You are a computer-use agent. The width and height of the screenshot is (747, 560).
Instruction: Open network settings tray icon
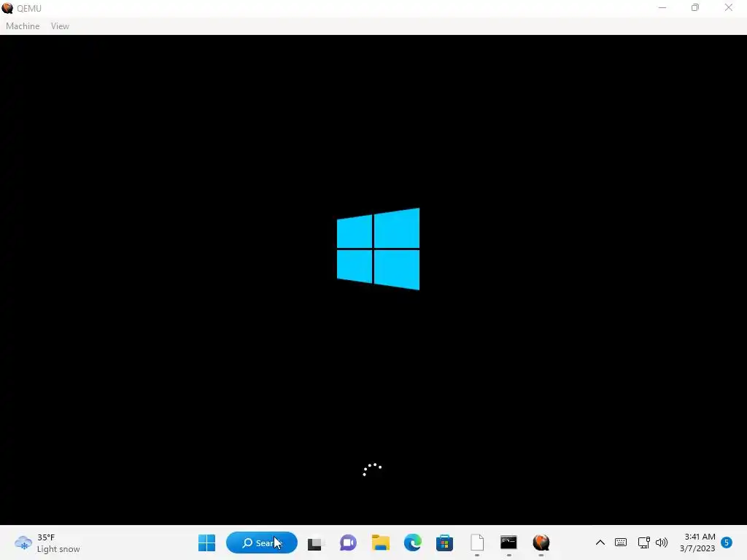coord(643,542)
